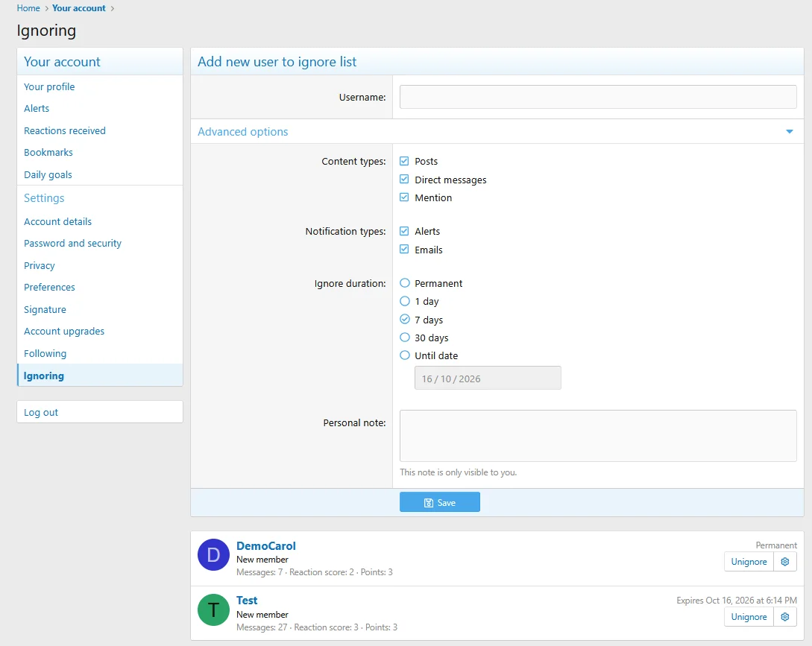
Task: Open the Home breadcrumb link
Action: (x=28, y=8)
